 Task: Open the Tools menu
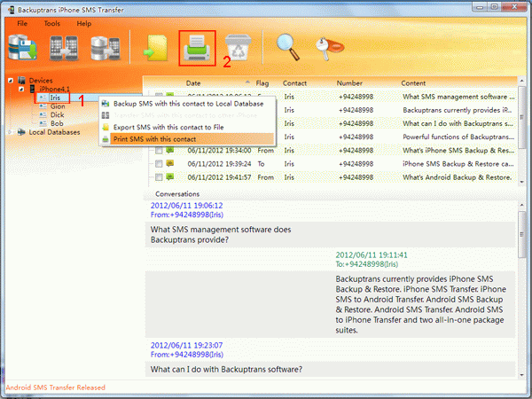click(52, 23)
